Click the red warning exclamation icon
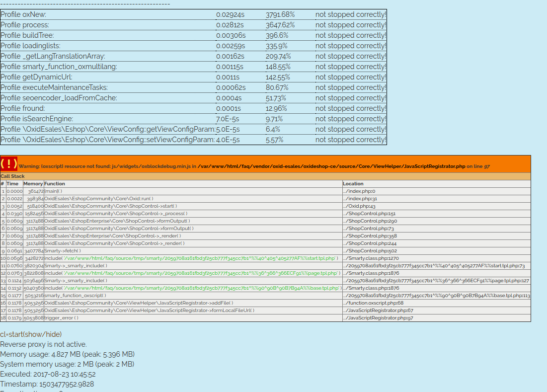Image resolution: width=547 pixels, height=392 pixels. point(9,164)
